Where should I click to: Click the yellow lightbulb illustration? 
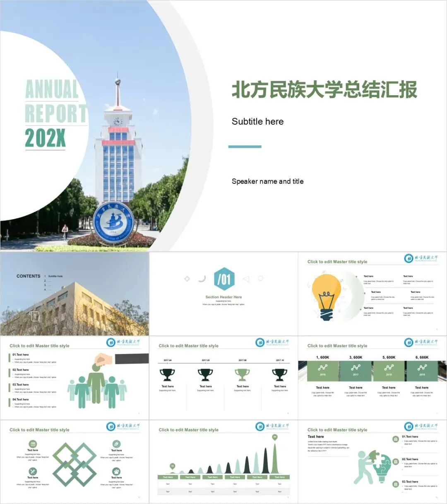tap(327, 297)
